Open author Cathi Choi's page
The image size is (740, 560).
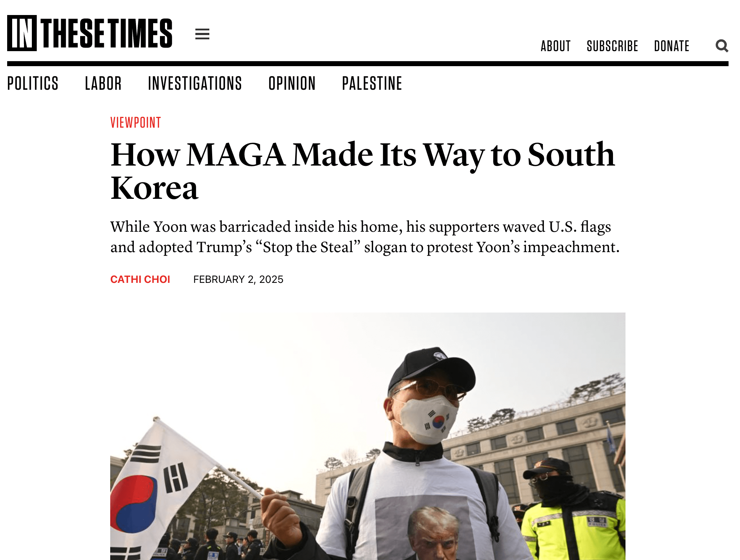point(140,279)
